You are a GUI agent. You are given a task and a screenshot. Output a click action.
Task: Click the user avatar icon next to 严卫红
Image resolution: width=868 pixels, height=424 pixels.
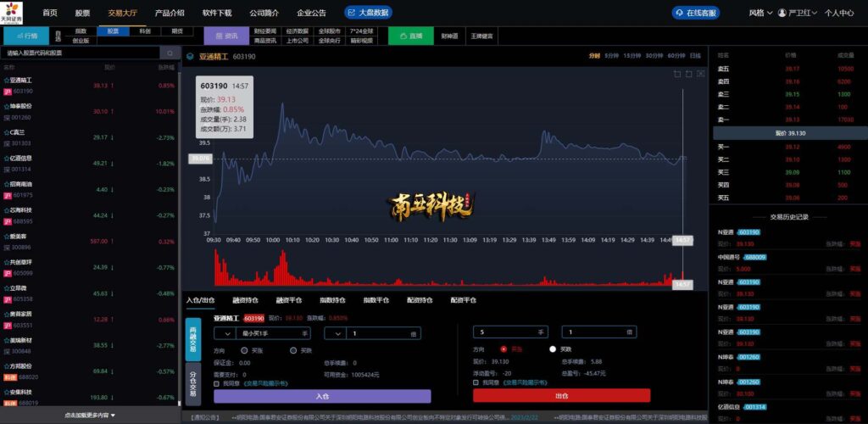click(x=782, y=13)
